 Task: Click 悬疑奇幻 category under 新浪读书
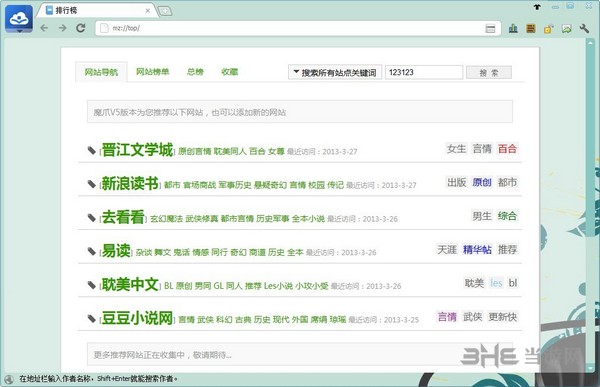(270, 185)
